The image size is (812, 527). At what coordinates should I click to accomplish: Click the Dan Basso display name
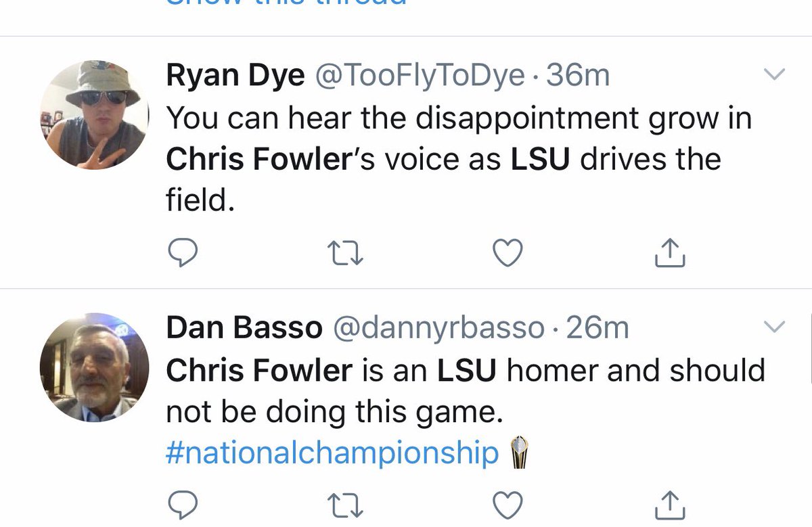tap(244, 329)
